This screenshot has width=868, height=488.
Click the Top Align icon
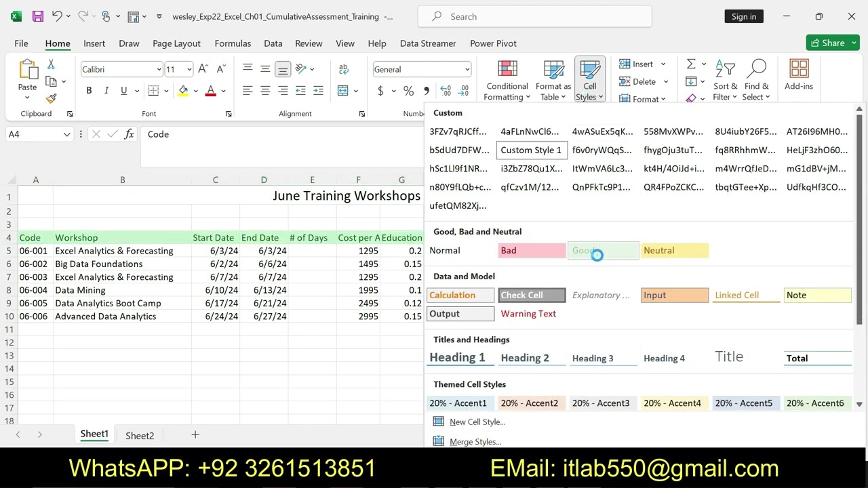click(248, 68)
